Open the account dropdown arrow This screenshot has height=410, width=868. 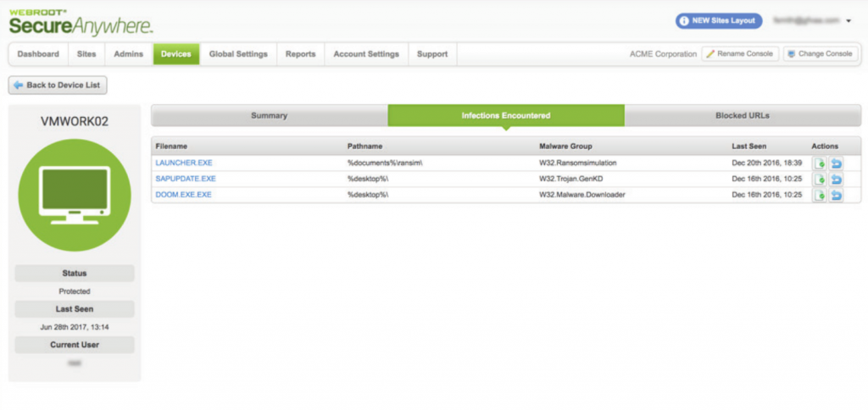coord(849,21)
